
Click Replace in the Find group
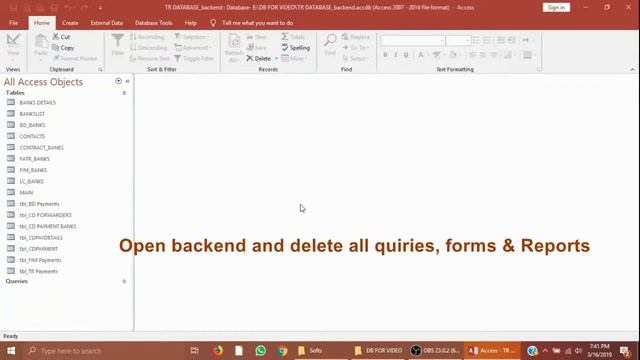pos(356,37)
